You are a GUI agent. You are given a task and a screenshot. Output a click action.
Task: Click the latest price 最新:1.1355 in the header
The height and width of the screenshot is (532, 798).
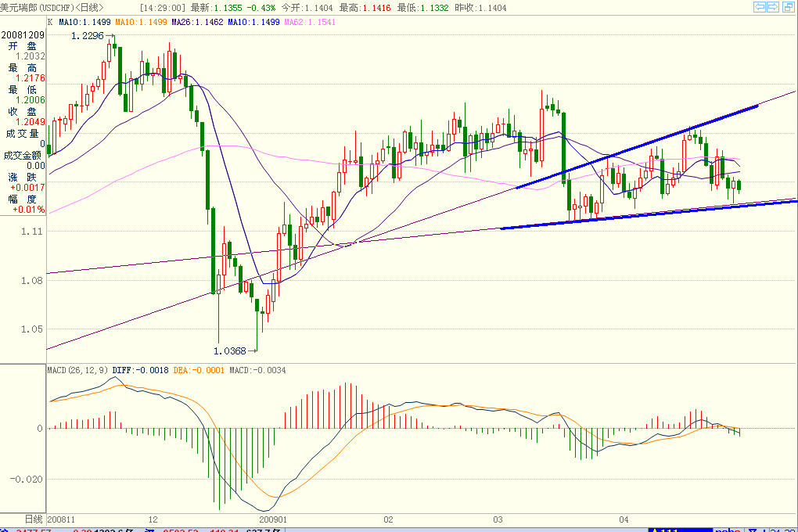pos(217,8)
